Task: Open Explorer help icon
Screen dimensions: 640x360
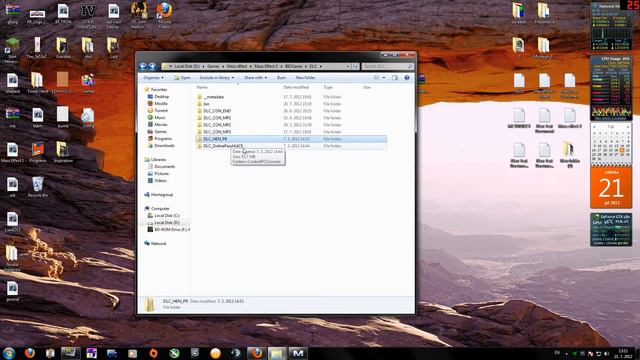Action: 407,78
